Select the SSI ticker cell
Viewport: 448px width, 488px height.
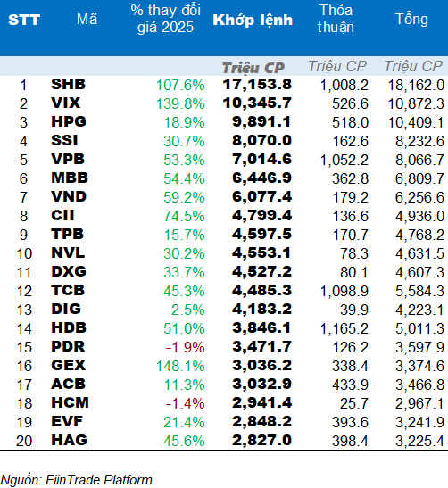[x=64, y=140]
